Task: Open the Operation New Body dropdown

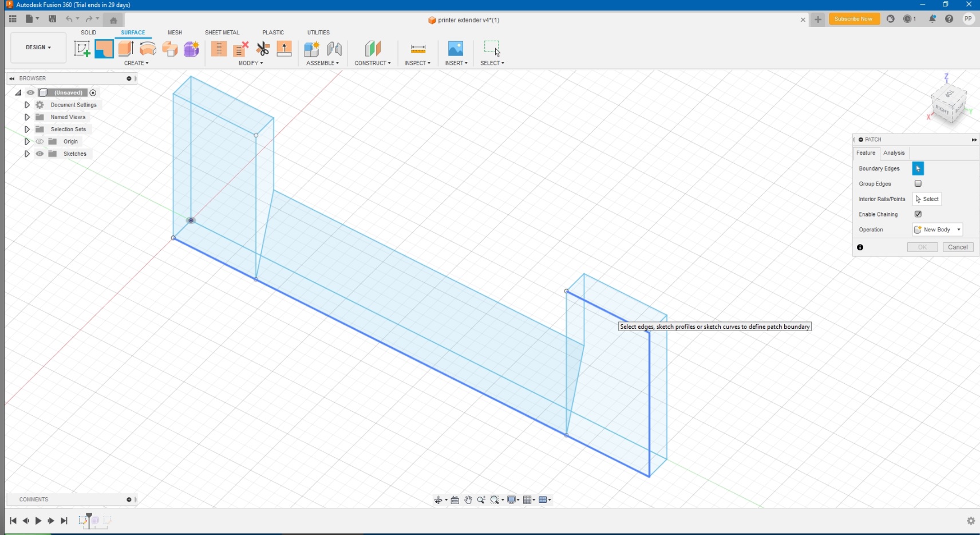Action: (937, 230)
